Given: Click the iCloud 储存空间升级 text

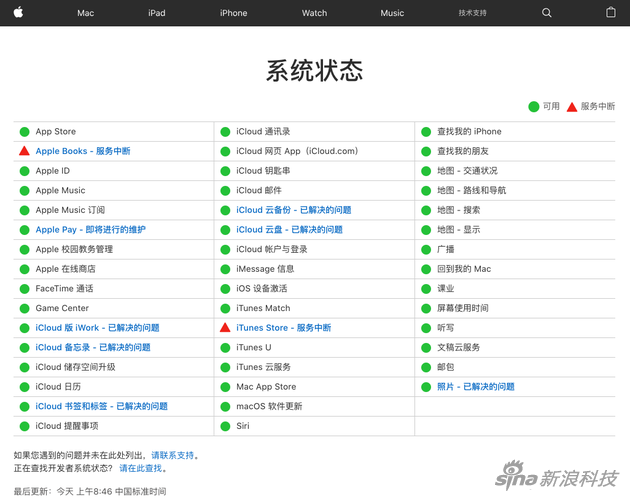Looking at the screenshot, I should tap(75, 367).
